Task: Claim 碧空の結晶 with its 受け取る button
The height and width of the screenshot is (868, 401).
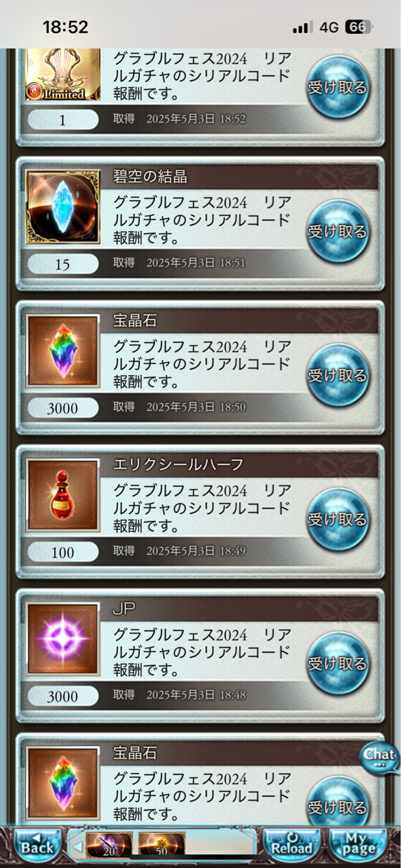Action: click(x=337, y=231)
